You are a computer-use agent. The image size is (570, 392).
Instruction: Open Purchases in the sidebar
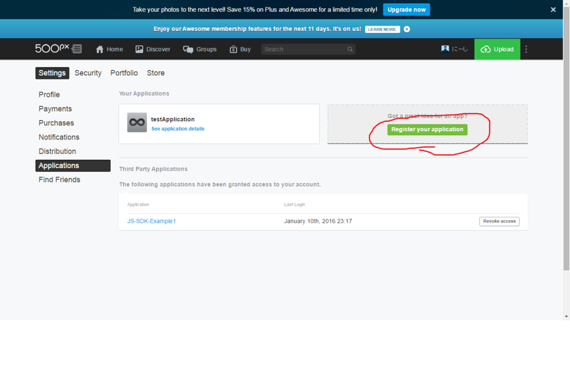[x=56, y=123]
